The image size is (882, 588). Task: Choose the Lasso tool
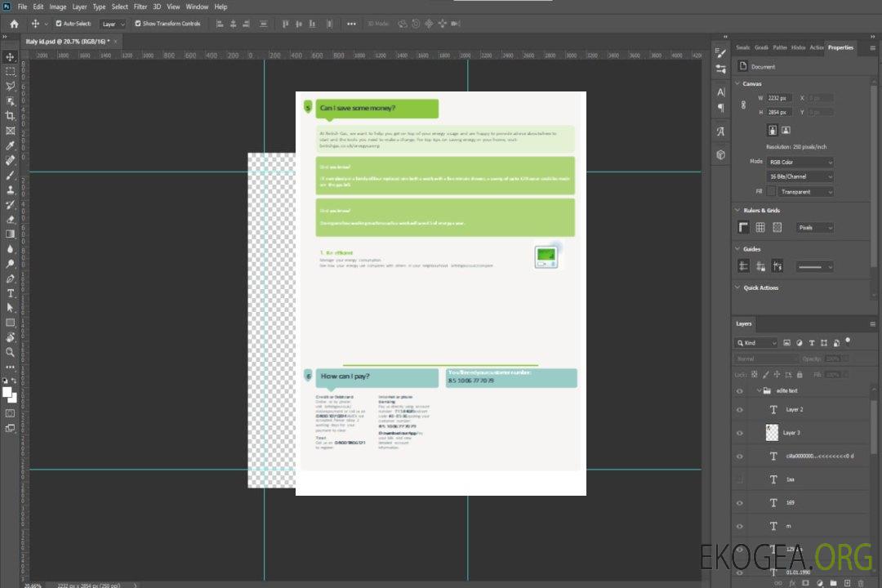pos(10,86)
